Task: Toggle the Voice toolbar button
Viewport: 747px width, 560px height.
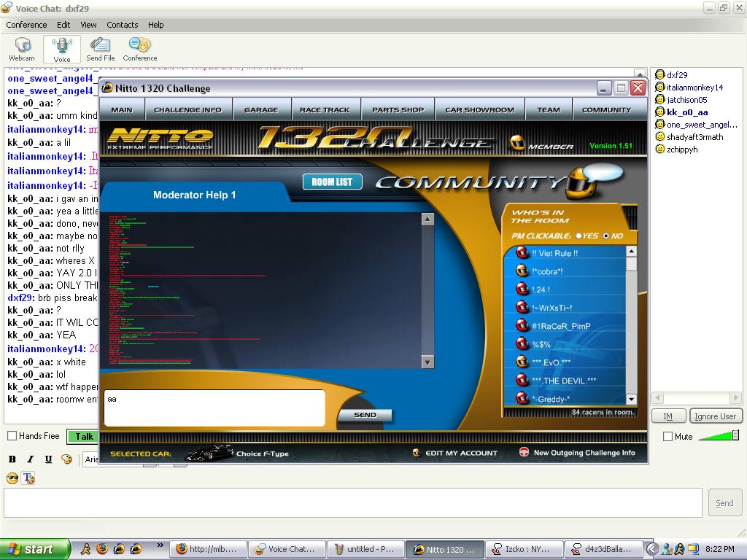Action: coord(61,50)
